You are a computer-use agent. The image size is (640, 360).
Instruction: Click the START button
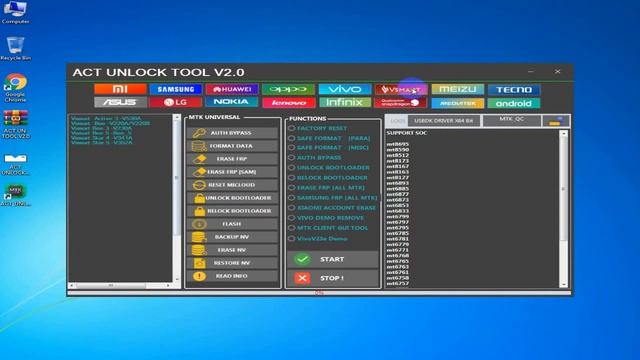pos(333,259)
